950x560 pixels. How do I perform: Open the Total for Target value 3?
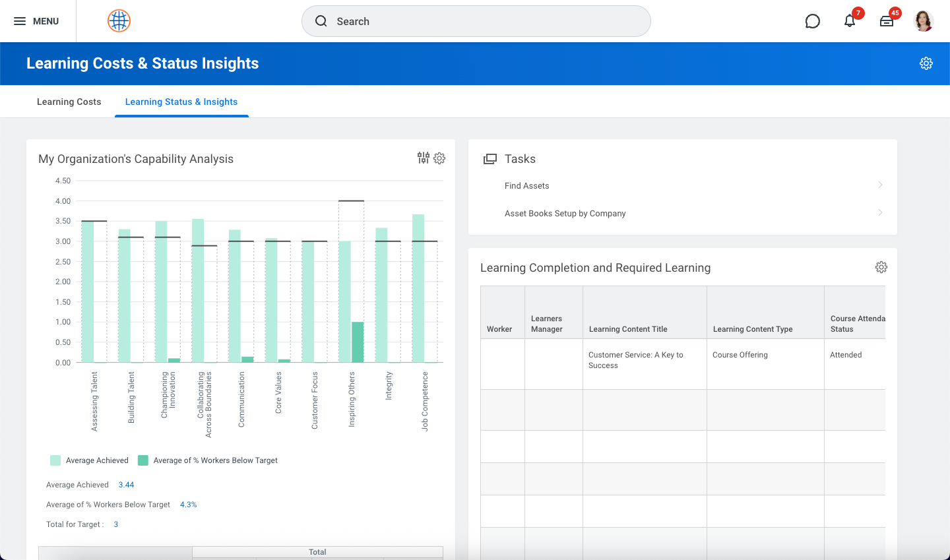115,524
